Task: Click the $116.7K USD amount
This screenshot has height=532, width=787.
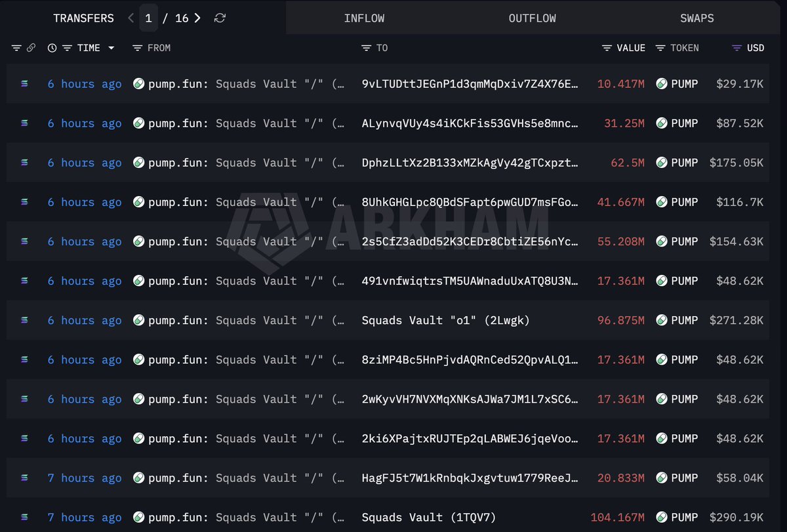Action: point(740,202)
